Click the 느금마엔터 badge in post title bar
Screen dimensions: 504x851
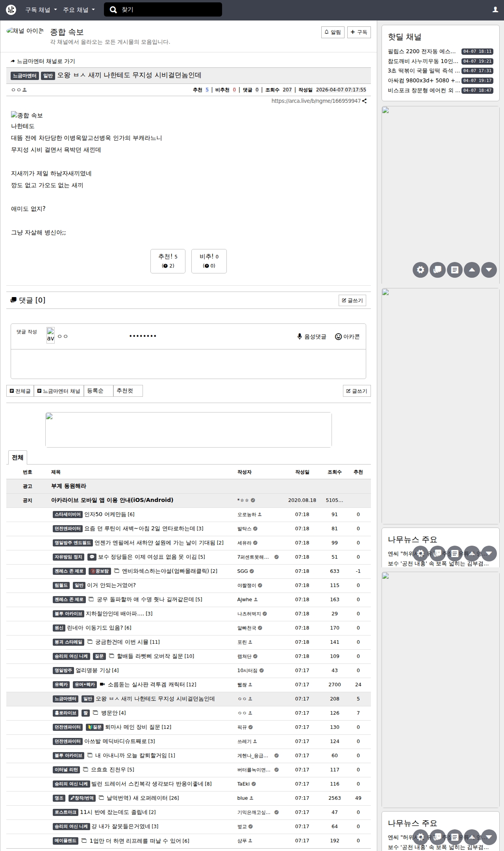[x=25, y=76]
